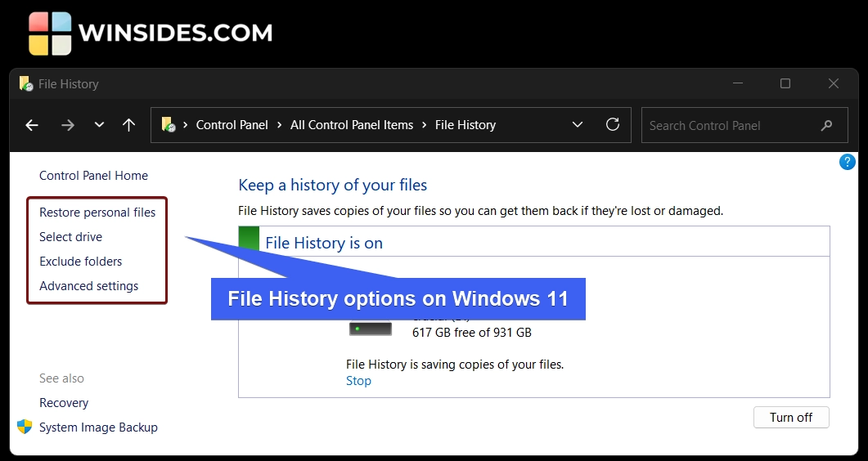
Task: Select All Control Panel Items breadcrumb
Action: point(352,125)
